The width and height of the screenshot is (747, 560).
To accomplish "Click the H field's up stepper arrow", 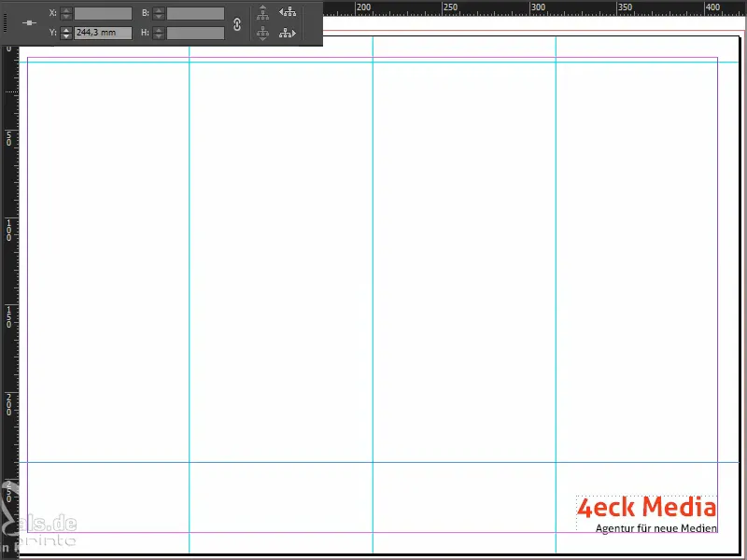I will [157, 28].
